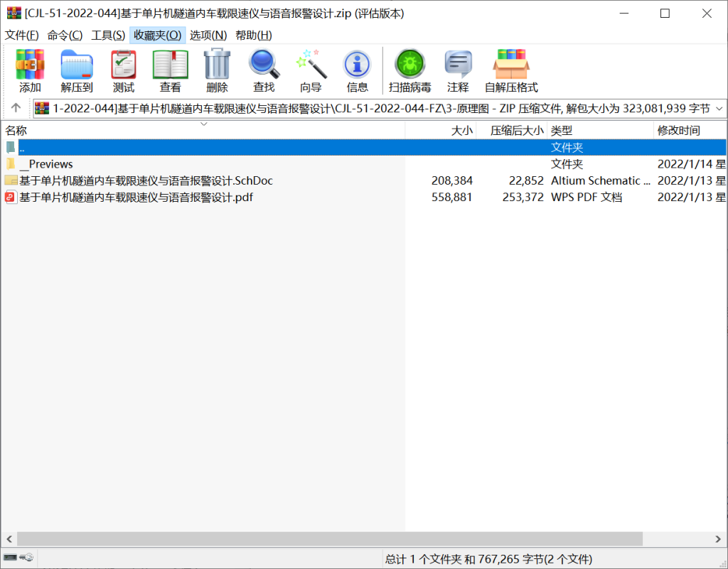Open the 工具(S) menu
728x569 pixels.
pos(108,36)
